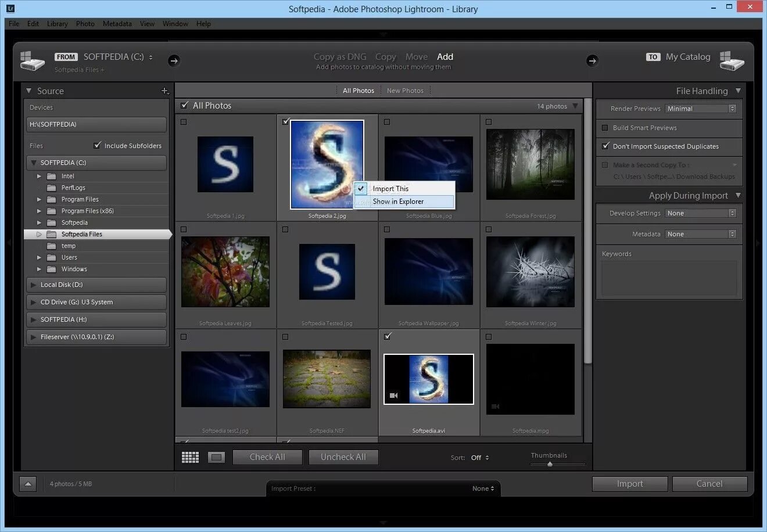This screenshot has height=532, width=767.
Task: Expand the Program Files folder
Action: (39, 199)
